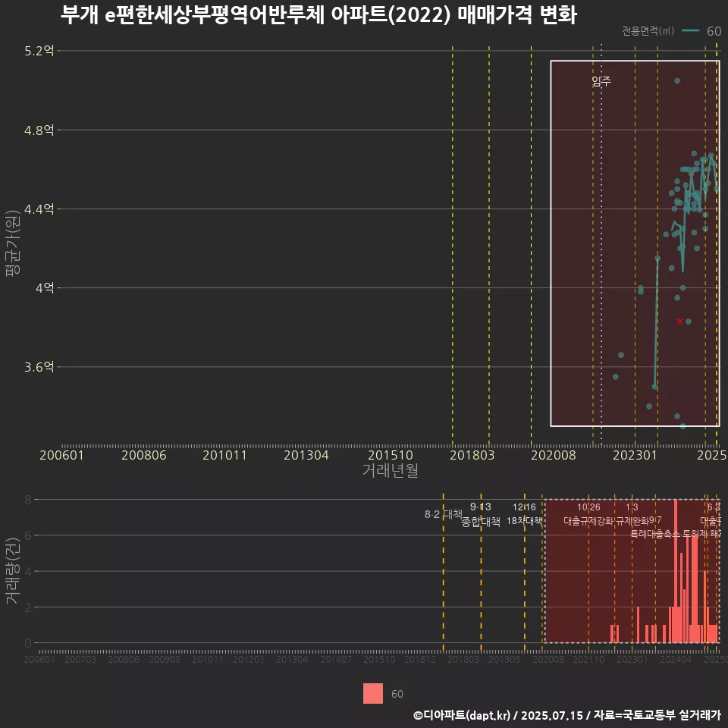Click the tallest bar reaching 8 in the volume chart
The width and height of the screenshot is (728, 728).
point(676,571)
